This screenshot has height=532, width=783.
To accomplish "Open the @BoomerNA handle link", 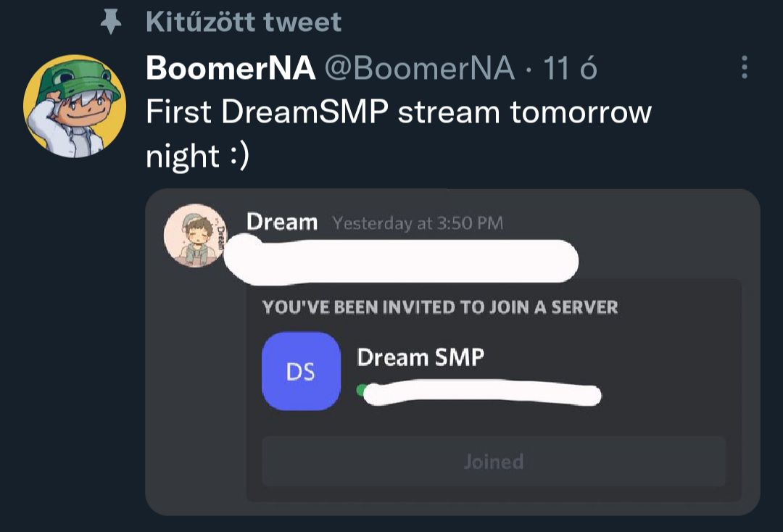I will 420,68.
